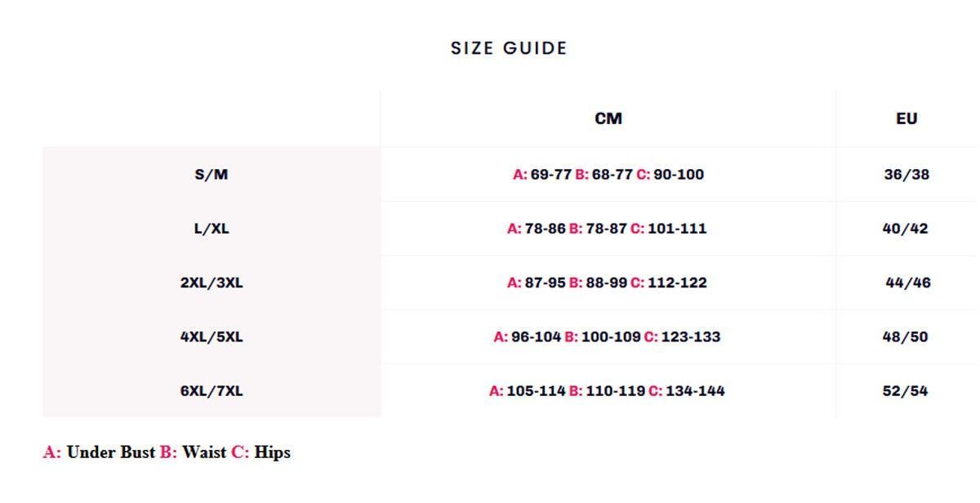Select the 2XL/3XL size row label

tap(212, 283)
